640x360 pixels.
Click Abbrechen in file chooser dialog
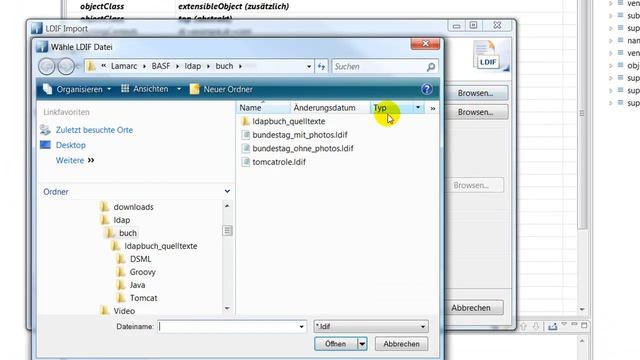401,344
